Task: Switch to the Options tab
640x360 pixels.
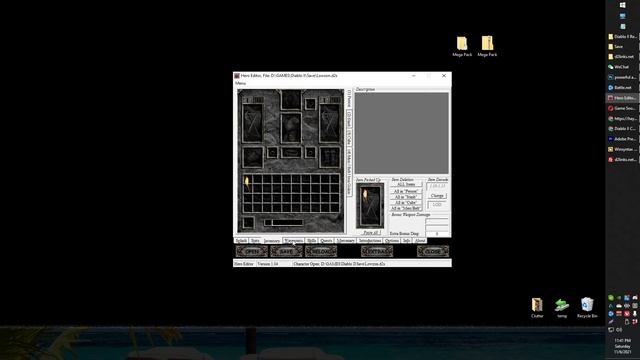Action: click(x=391, y=241)
